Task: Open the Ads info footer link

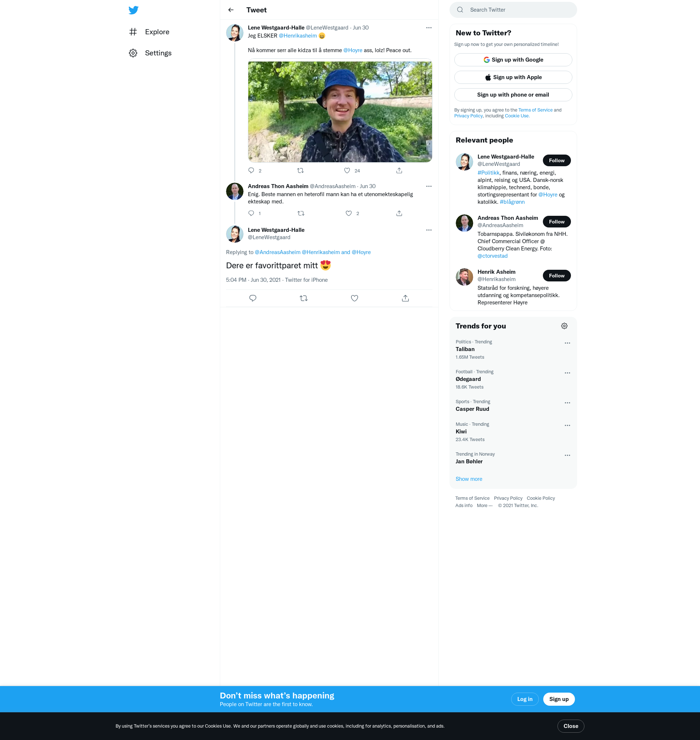Action: click(x=463, y=506)
